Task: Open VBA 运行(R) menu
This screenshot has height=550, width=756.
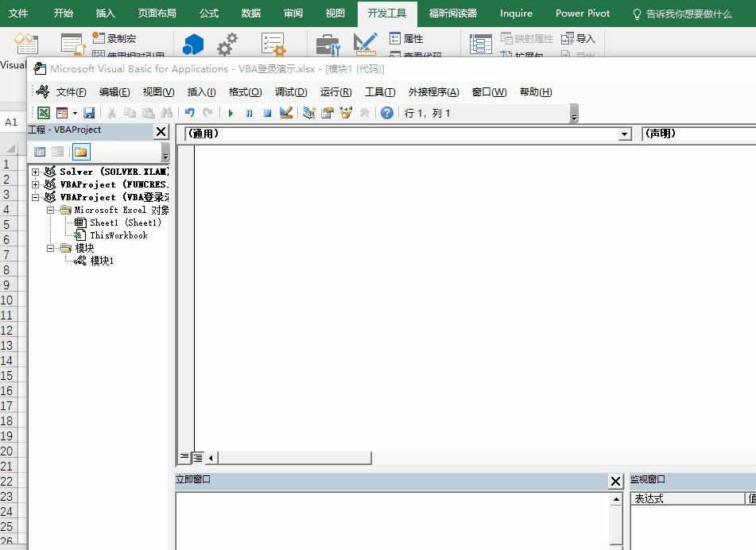Action: pyautogui.click(x=335, y=92)
